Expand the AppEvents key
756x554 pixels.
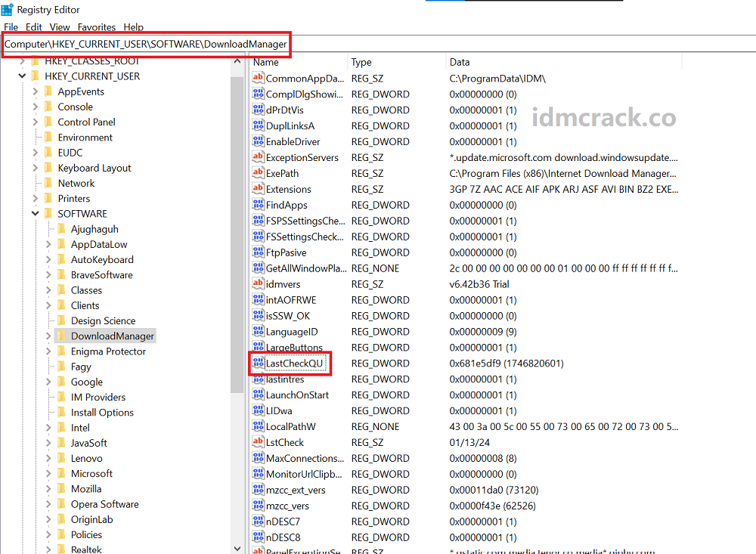click(x=36, y=91)
